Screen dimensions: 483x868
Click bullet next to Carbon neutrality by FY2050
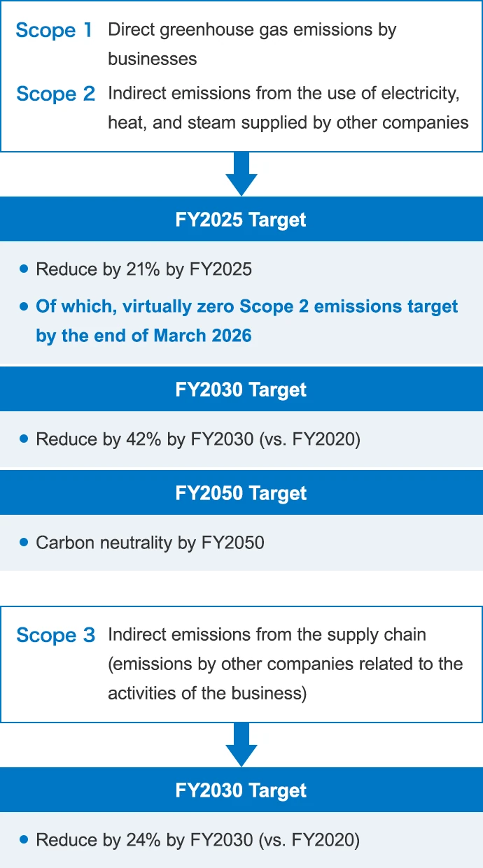tap(24, 542)
